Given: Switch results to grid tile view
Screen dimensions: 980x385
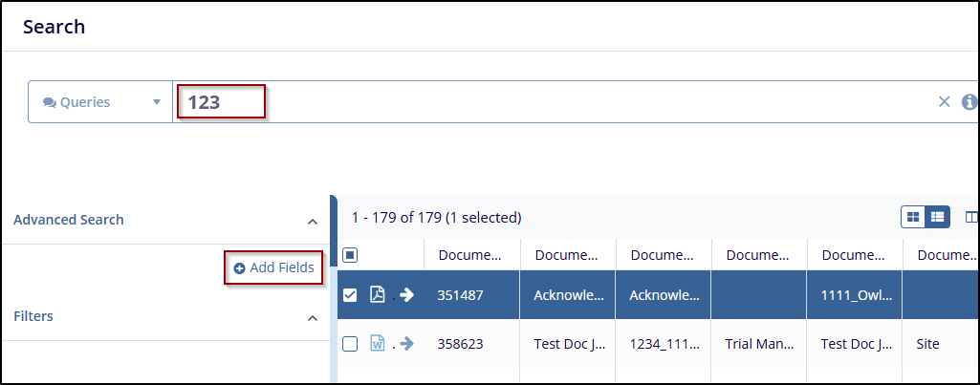Looking at the screenshot, I should tap(914, 217).
